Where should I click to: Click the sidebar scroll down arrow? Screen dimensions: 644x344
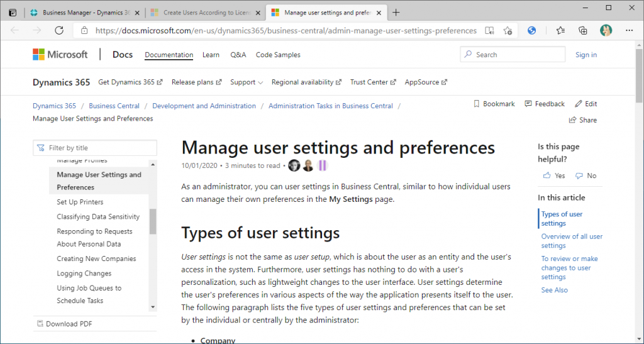click(x=153, y=307)
